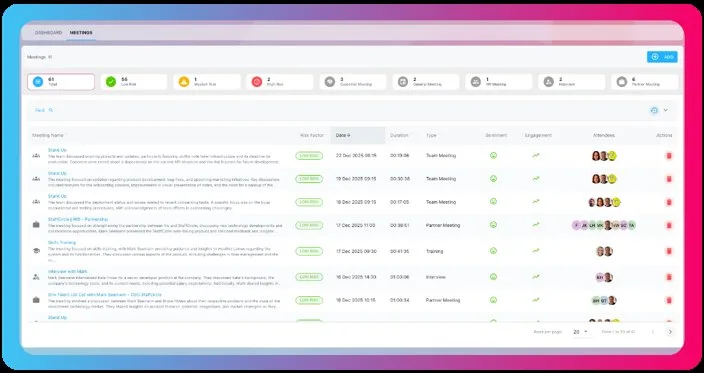This screenshot has width=704, height=373.
Task: Filter by Low Risk card
Action: point(134,82)
